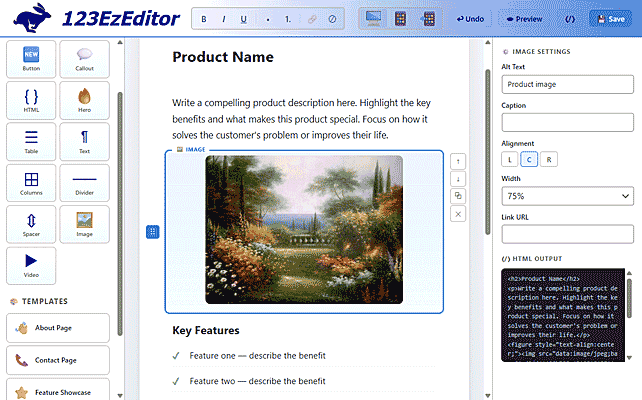Toggle underline formatting

[244, 19]
